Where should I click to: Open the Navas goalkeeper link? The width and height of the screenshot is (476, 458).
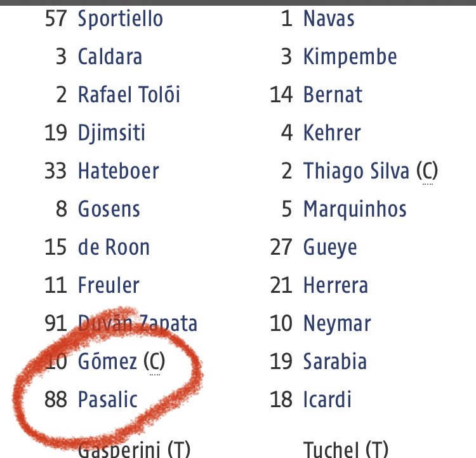(329, 19)
